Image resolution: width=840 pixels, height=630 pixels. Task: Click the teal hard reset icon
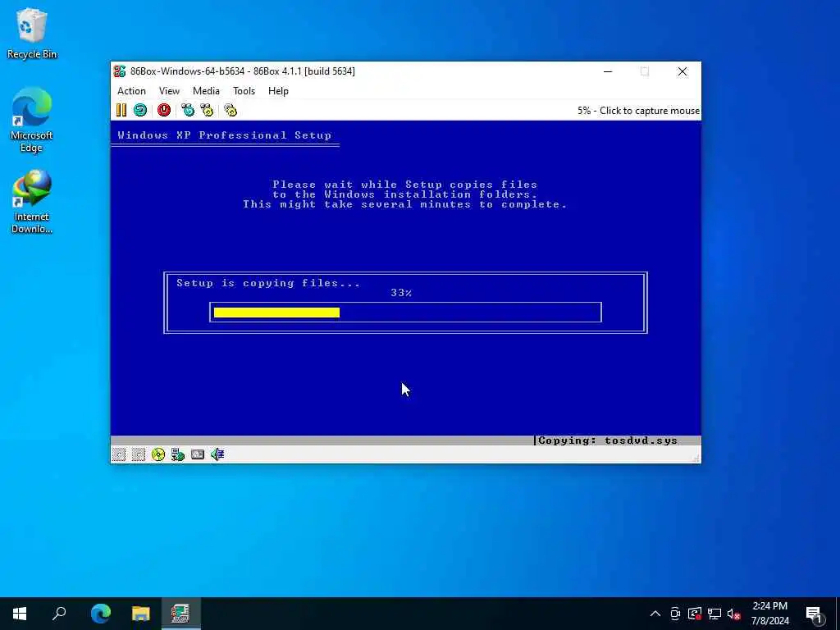[140, 111]
